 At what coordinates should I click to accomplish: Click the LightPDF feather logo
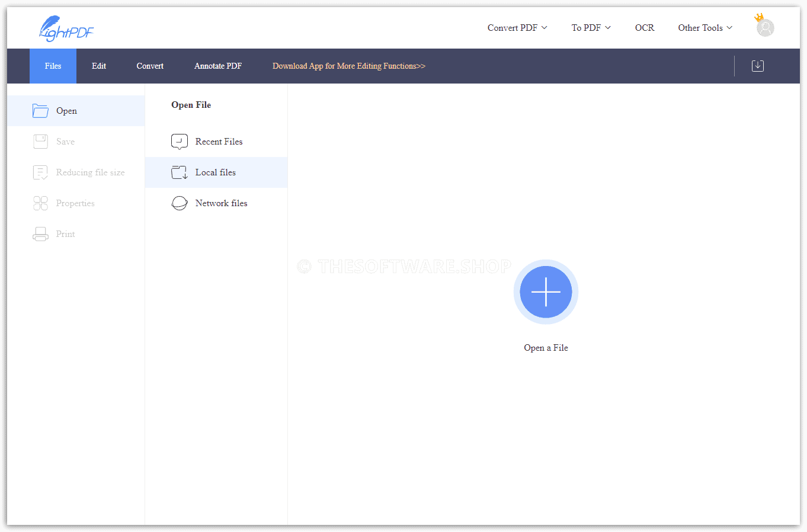(x=66, y=28)
